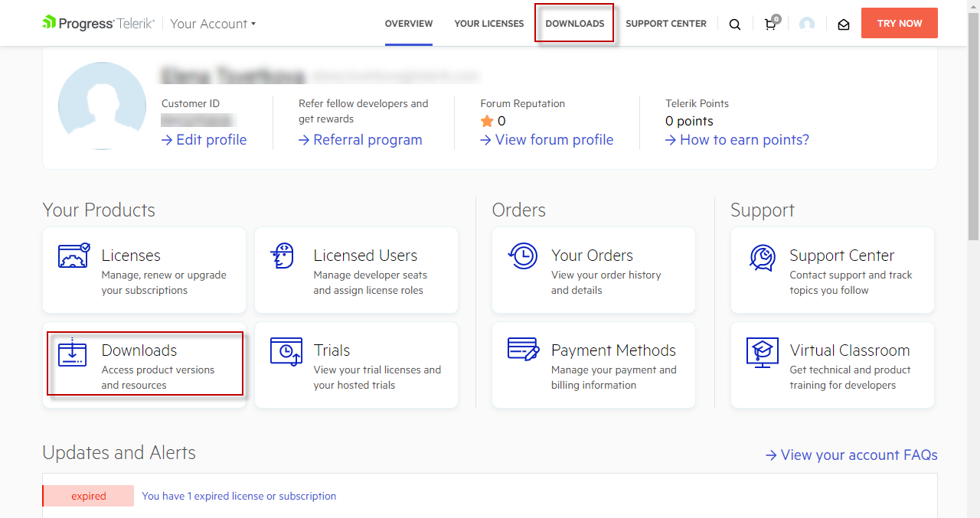Click the '0 points' Telerik Points value
980x518 pixels.
click(x=689, y=121)
